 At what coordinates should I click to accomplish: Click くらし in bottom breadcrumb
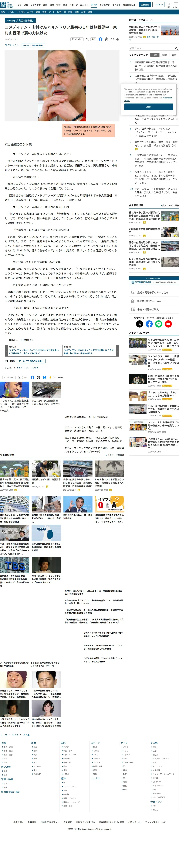[x=27, y=735]
